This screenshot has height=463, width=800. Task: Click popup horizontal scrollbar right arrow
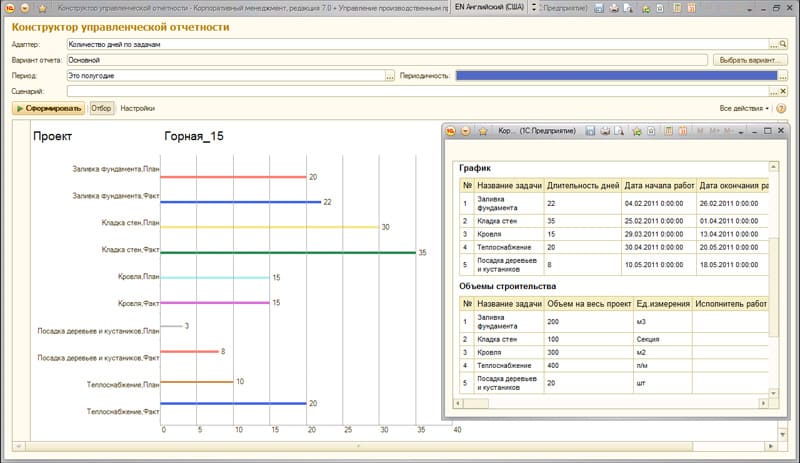coord(763,403)
